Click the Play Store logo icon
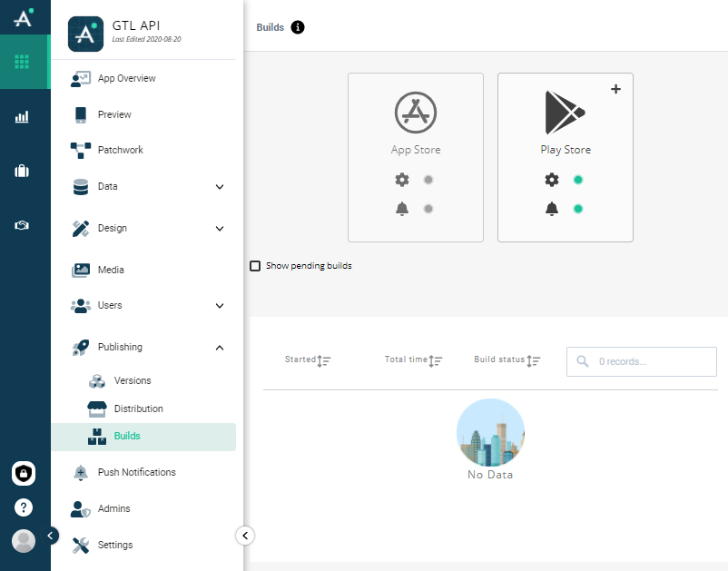The image size is (728, 571). click(x=565, y=113)
